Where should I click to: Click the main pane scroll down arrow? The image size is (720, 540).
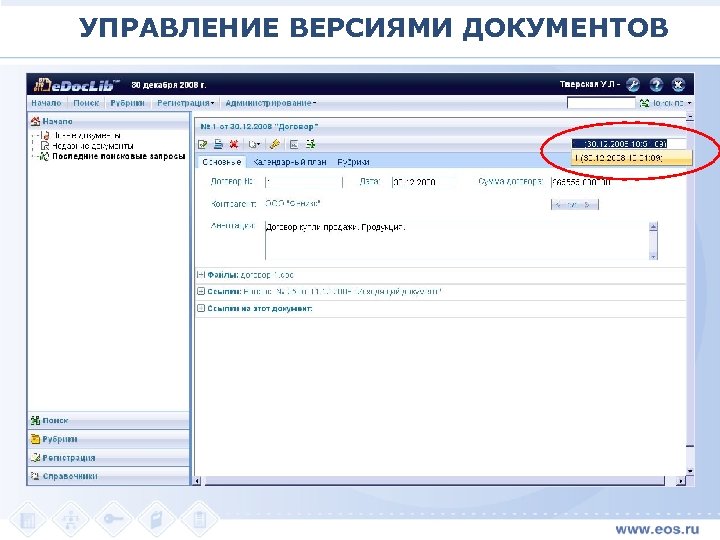[690, 471]
